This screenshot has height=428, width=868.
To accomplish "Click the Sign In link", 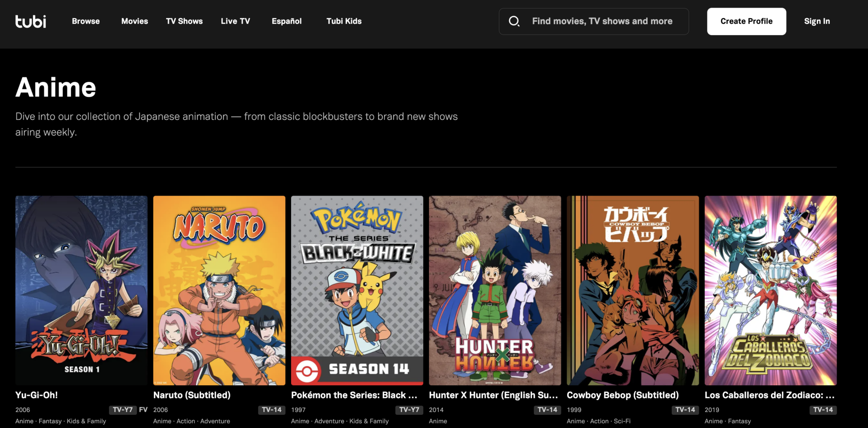I will coord(816,21).
